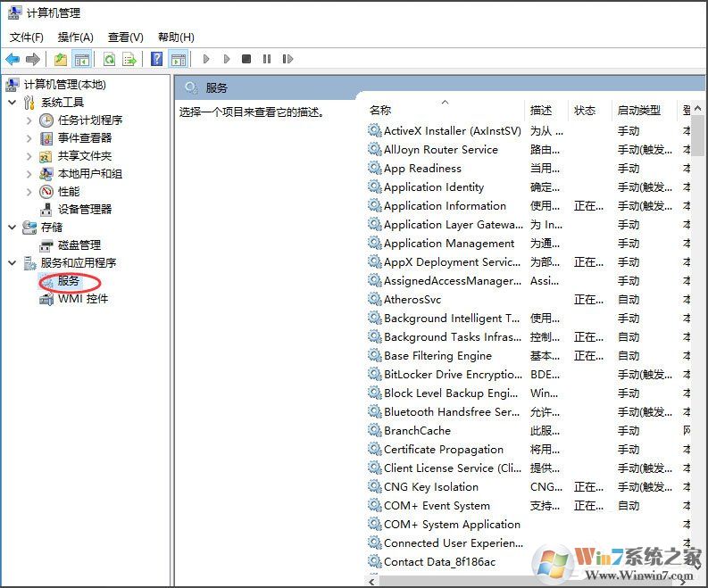
Task: Click the blue Help question mark icon
Action: coord(156,59)
